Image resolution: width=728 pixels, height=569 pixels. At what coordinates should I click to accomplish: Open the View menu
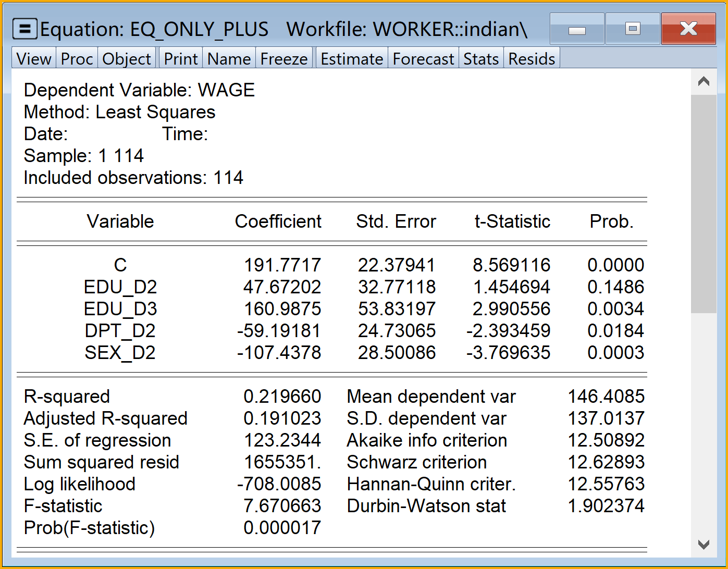[34, 59]
